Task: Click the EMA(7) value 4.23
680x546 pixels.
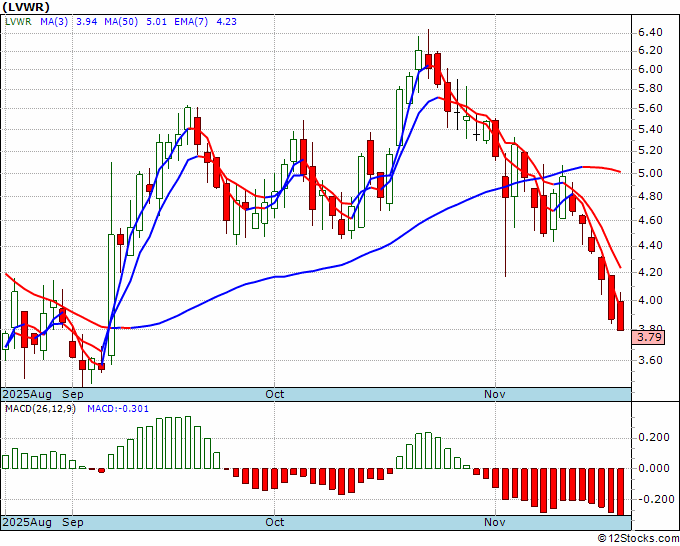Action: coord(226,21)
